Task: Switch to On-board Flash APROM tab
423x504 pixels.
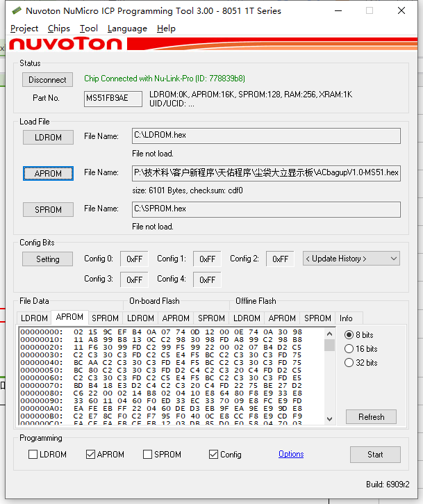Action: tap(176, 318)
